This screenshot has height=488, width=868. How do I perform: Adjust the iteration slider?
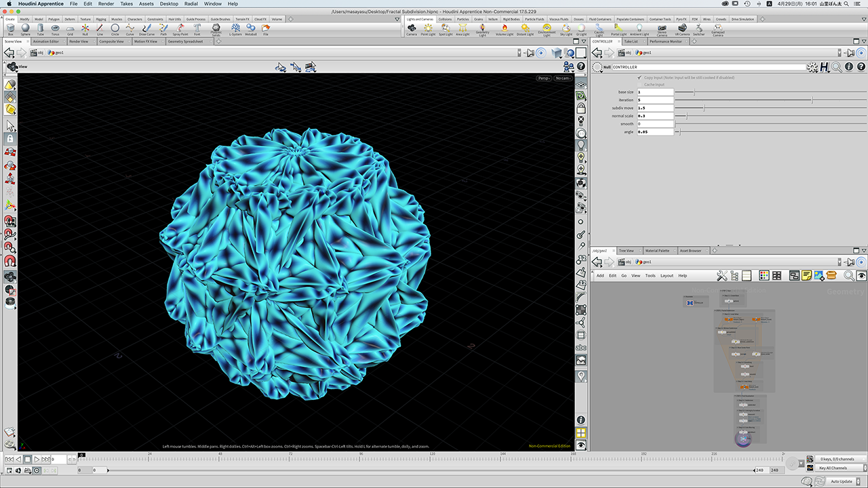pyautogui.click(x=812, y=100)
